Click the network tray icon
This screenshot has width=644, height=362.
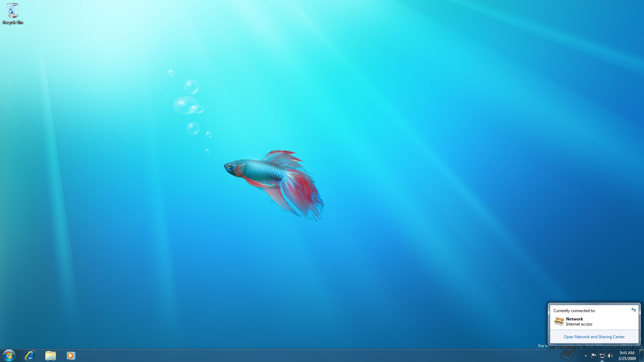pyautogui.click(x=602, y=356)
